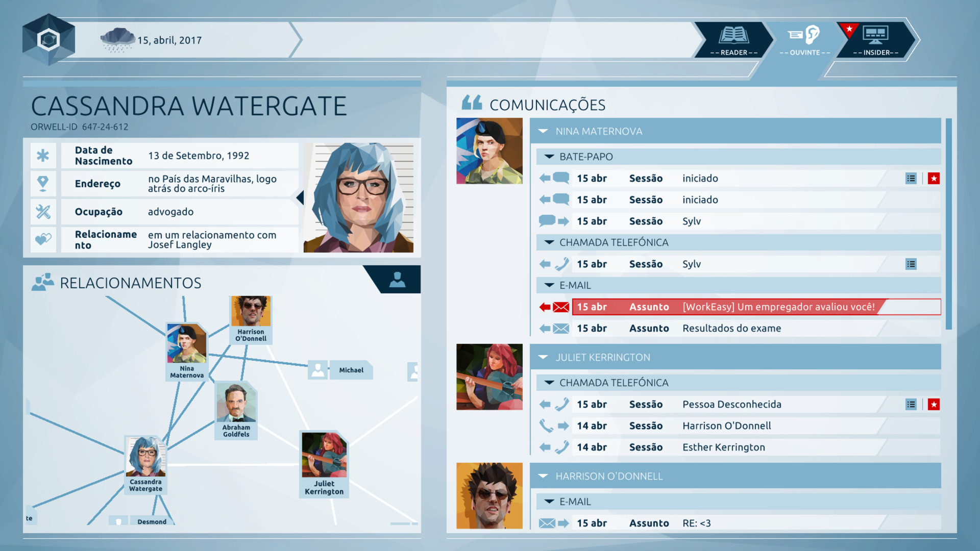This screenshot has height=551, width=980.
Task: Click the map pin Endereço icon
Action: (43, 183)
